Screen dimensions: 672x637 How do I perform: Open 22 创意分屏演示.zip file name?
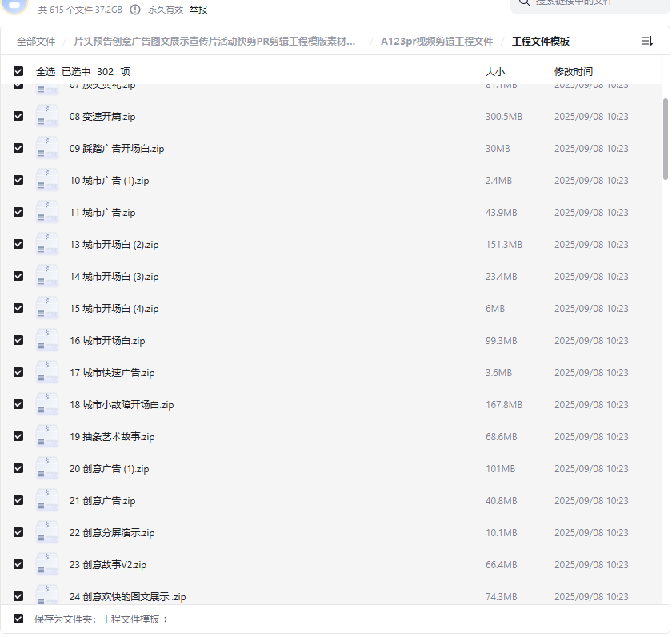tap(112, 533)
